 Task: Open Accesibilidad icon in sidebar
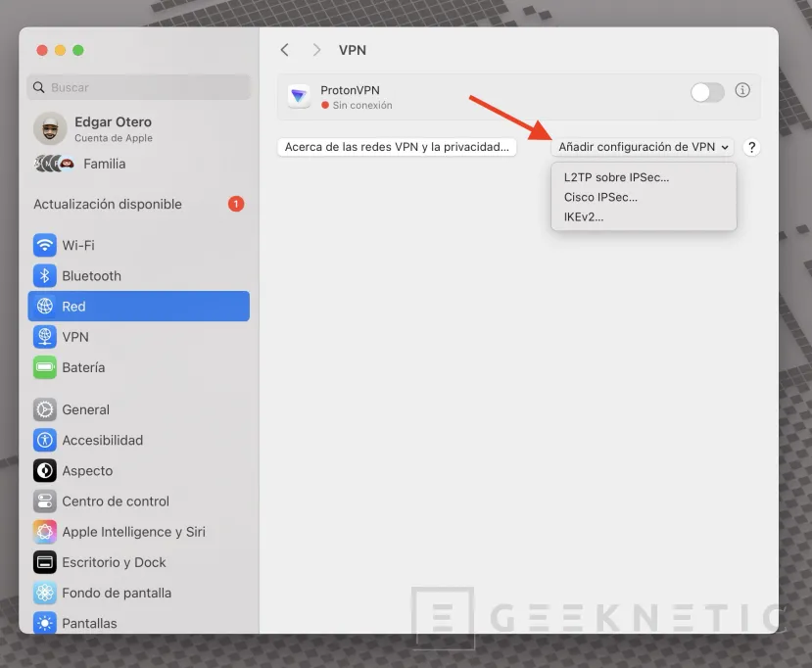(44, 440)
